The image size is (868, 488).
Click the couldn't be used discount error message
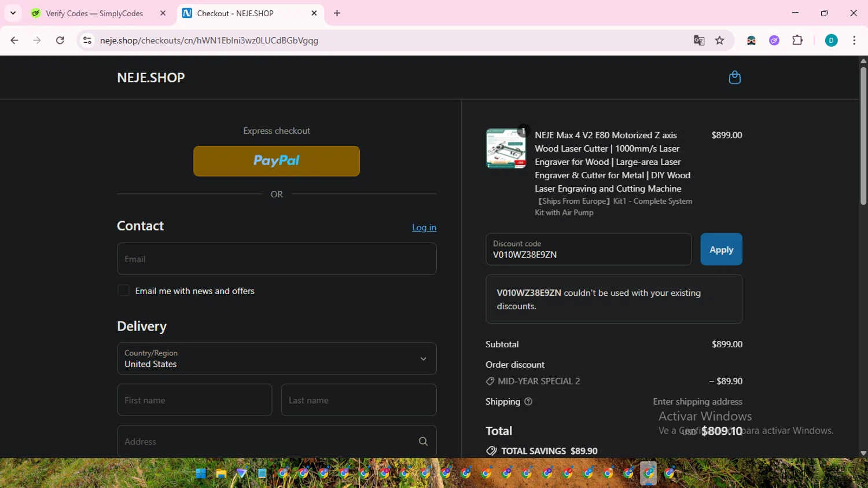pos(614,299)
